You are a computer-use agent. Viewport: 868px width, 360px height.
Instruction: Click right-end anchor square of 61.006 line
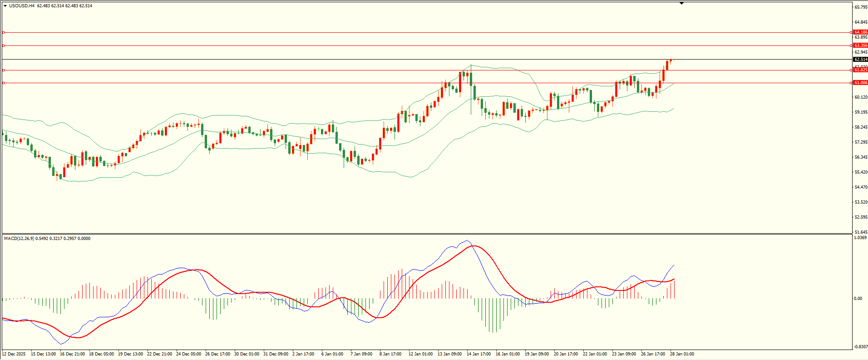850,83
